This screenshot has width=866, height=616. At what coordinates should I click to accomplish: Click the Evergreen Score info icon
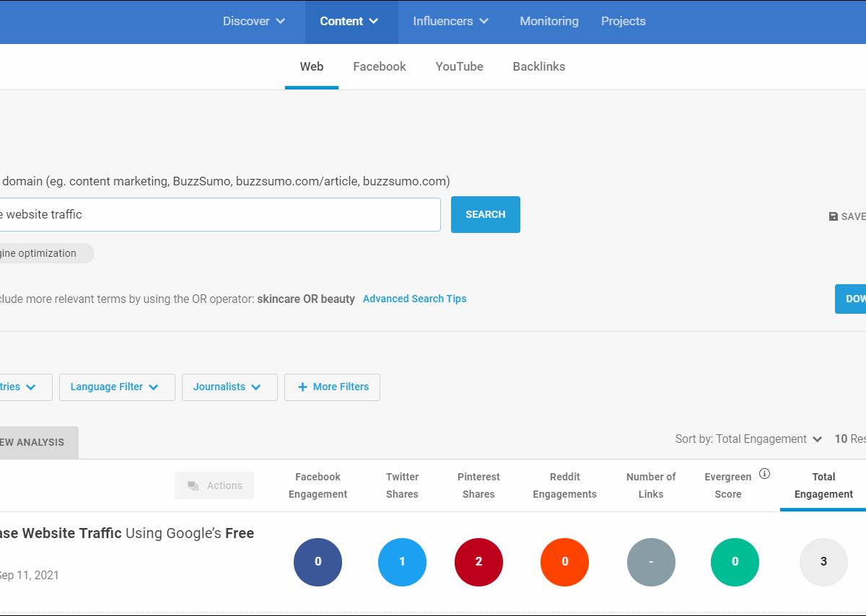765,474
